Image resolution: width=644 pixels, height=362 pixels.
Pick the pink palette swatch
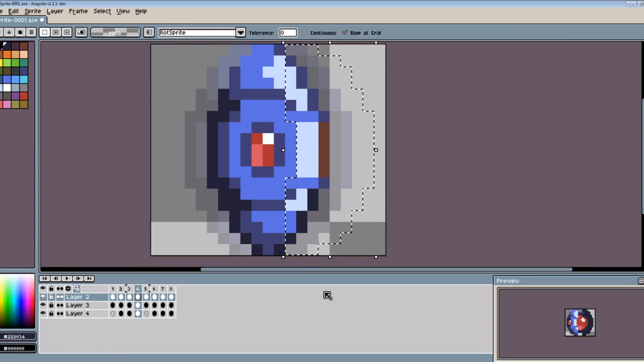pyautogui.click(x=7, y=104)
